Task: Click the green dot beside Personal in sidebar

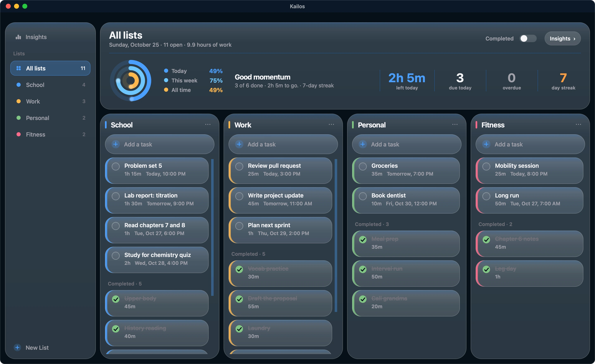Action: coord(19,118)
